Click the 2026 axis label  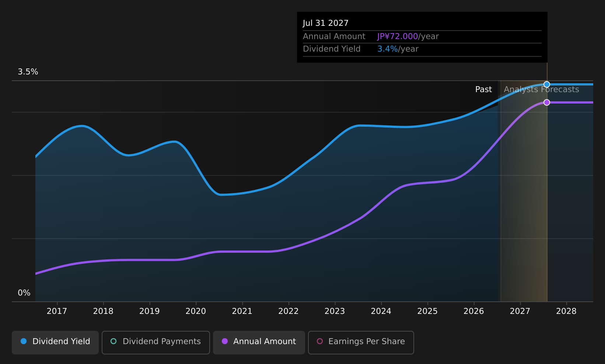coord(473,311)
